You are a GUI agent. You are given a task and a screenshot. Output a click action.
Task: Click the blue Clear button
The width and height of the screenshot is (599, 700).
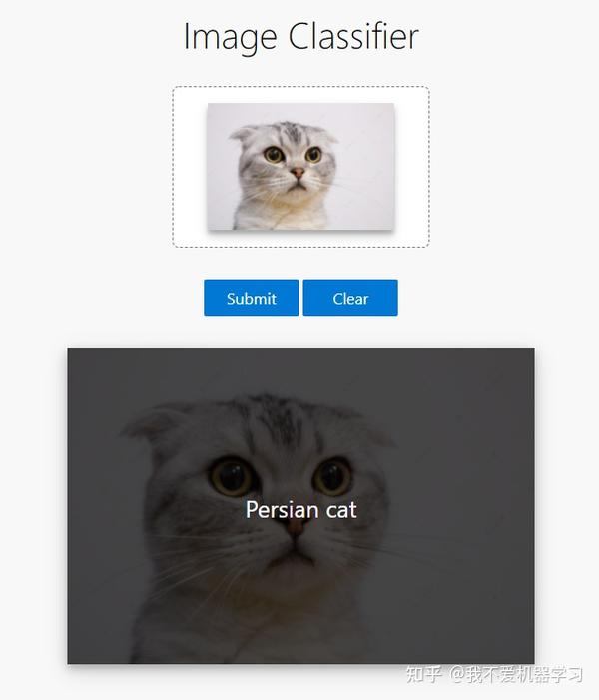click(x=350, y=298)
